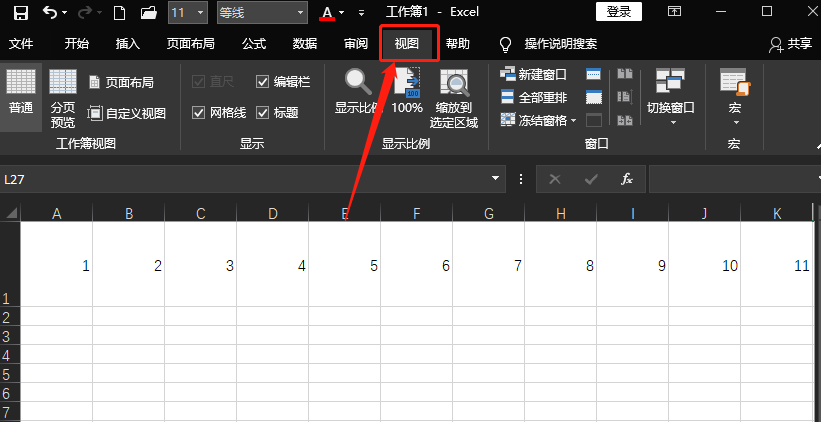Open the 公式 formulas tab
821x422 pixels.
254,44
